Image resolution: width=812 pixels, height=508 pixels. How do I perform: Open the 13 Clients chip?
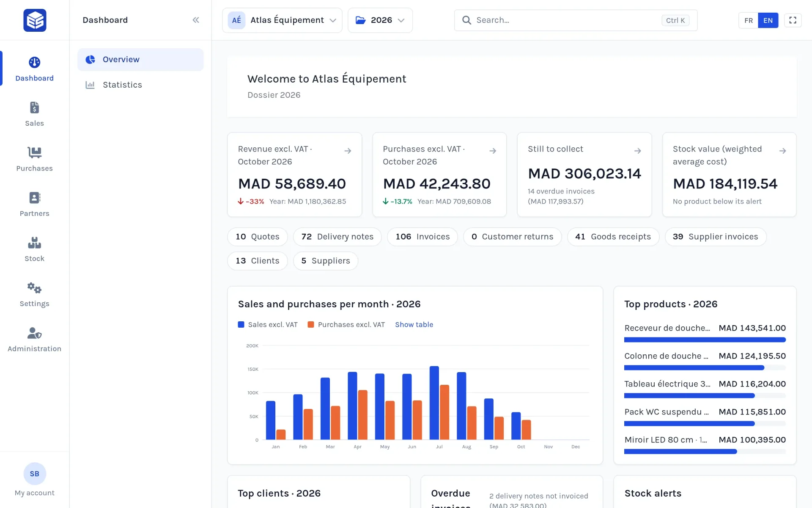click(x=258, y=261)
